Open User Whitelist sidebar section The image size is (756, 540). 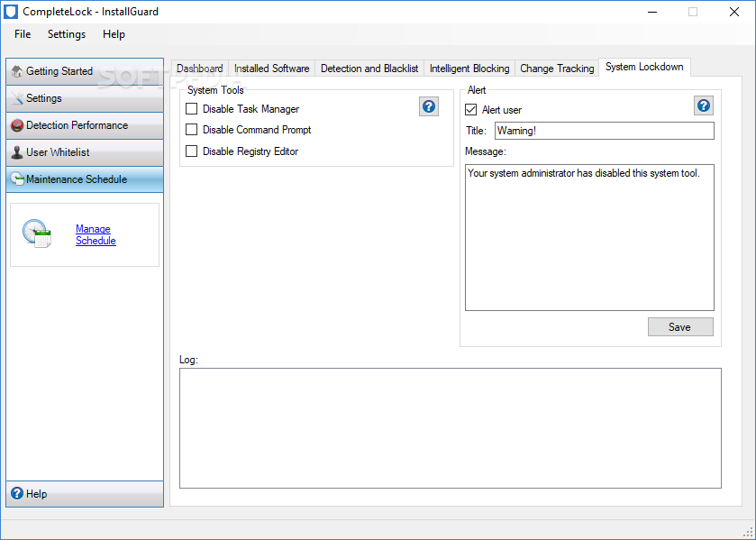click(x=85, y=152)
